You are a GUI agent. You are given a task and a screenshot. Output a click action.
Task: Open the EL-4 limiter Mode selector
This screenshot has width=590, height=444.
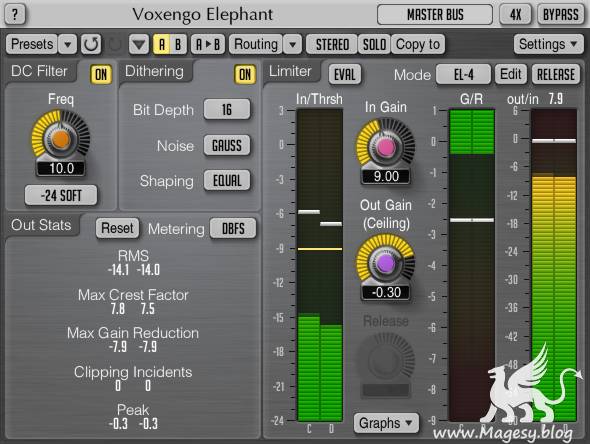click(x=464, y=74)
